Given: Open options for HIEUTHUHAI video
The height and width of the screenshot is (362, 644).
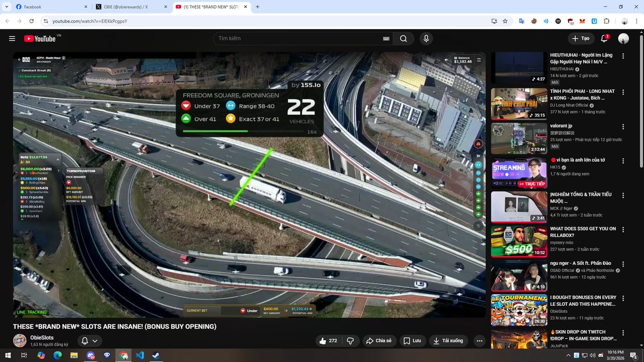Looking at the screenshot, I should (x=623, y=56).
